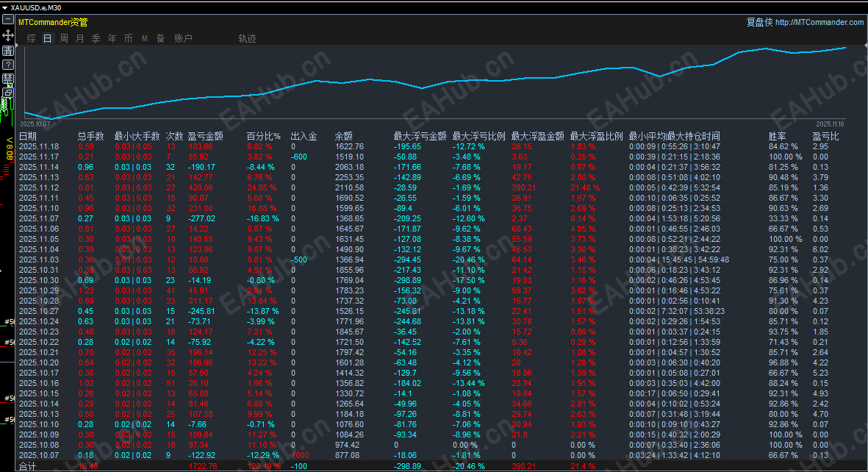Click the chart start date 2025.10.07 label
The height and width of the screenshot is (472, 868).
(x=35, y=124)
